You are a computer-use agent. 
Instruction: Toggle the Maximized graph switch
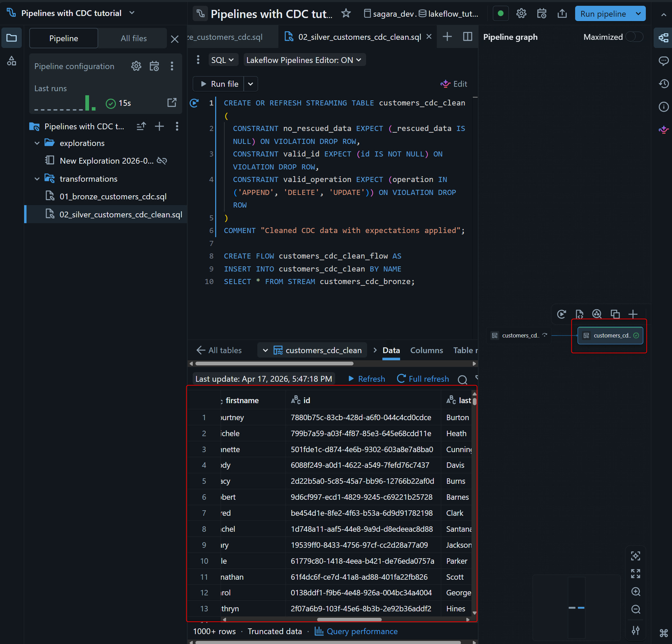[x=634, y=37]
